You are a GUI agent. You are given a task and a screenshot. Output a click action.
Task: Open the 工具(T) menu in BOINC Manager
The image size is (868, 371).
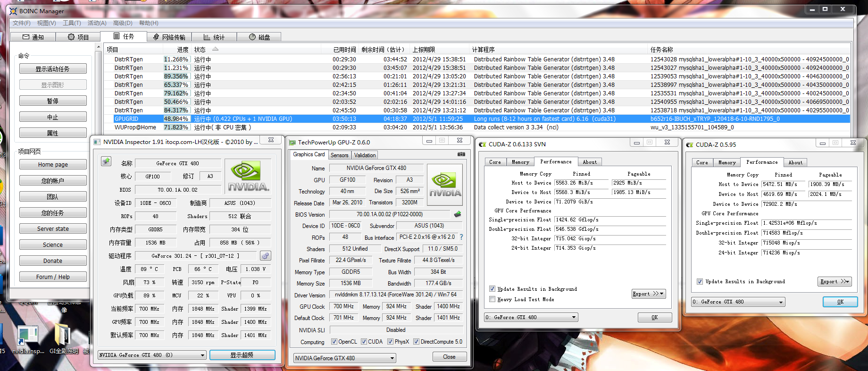[72, 23]
